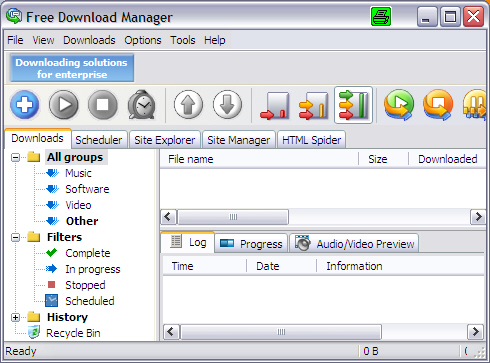This screenshot has width=490, height=363.
Task: Open the schedule alarm clock toolbar icon
Action: pyautogui.click(x=142, y=105)
